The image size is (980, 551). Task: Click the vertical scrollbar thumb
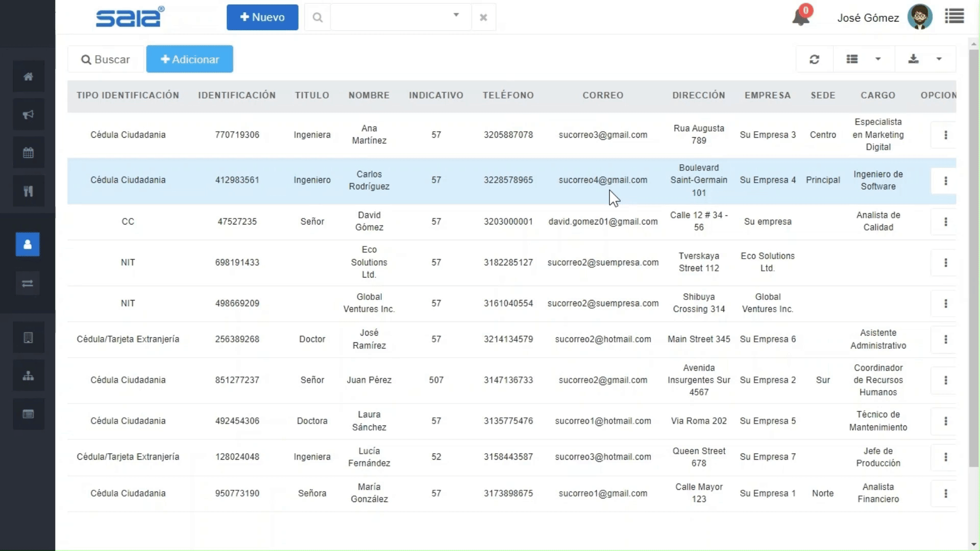pyautogui.click(x=973, y=255)
